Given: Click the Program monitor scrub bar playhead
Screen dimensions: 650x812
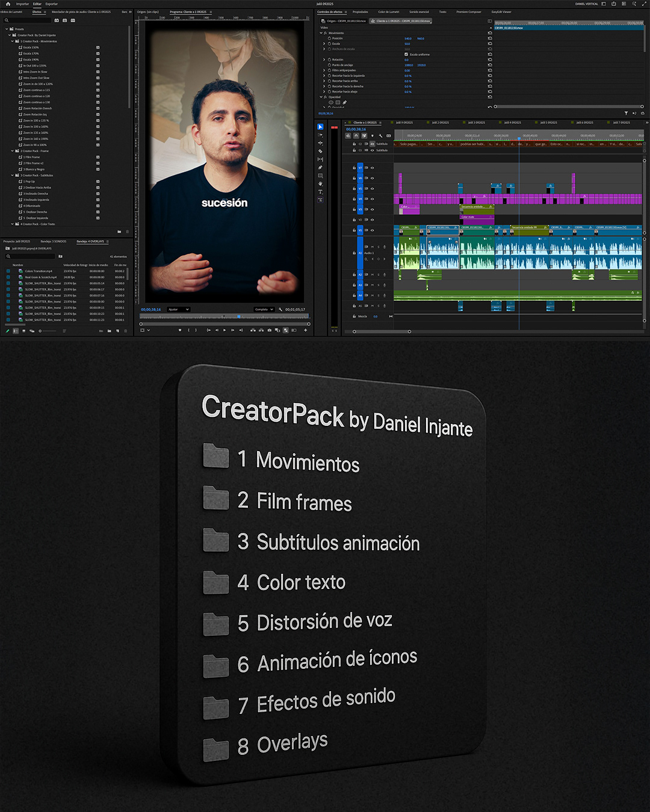Looking at the screenshot, I should 239,316.
